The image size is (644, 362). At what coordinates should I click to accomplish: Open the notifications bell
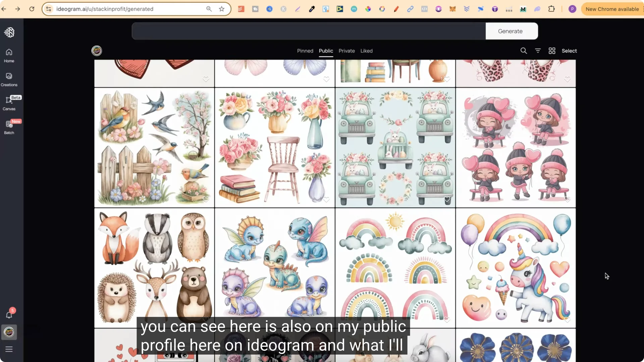tap(9, 315)
